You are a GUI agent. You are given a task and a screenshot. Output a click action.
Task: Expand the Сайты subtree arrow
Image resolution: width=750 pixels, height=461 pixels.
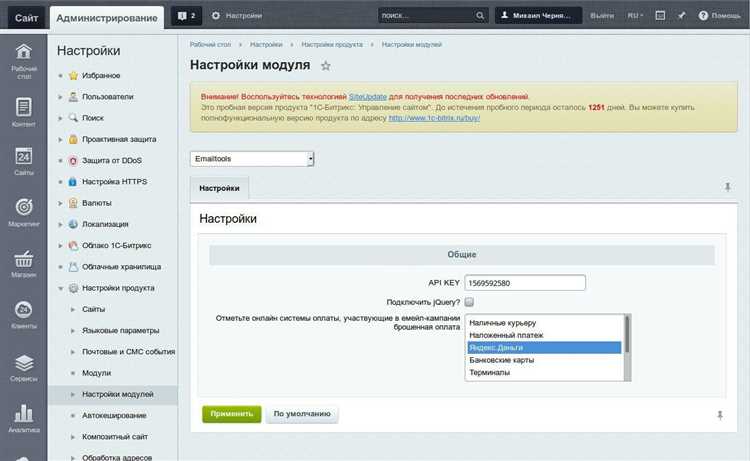point(73,309)
